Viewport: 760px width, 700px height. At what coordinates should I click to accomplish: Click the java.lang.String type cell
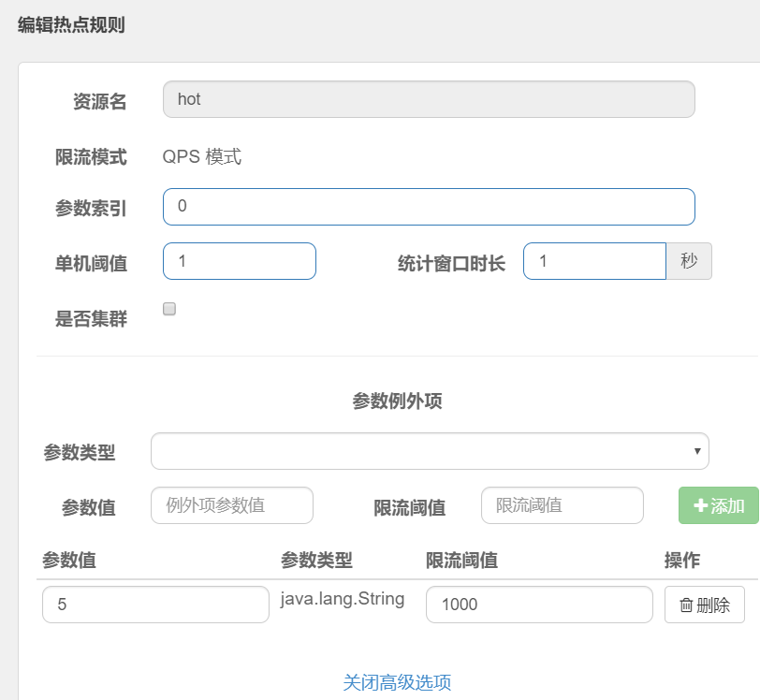343,599
